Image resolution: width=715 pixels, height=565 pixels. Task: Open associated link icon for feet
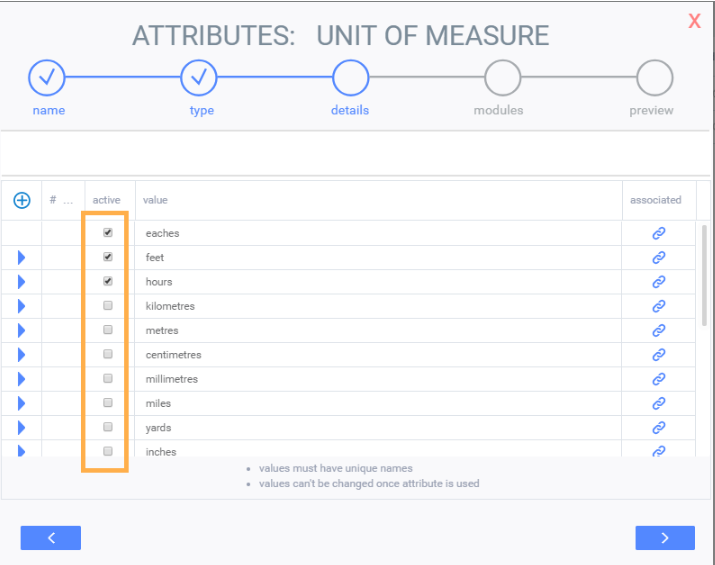click(x=659, y=257)
